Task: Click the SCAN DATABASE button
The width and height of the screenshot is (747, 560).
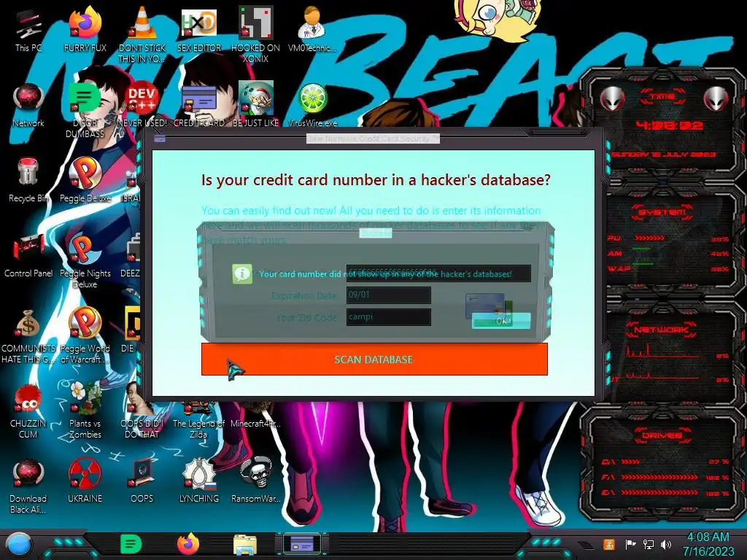Action: coord(374,359)
